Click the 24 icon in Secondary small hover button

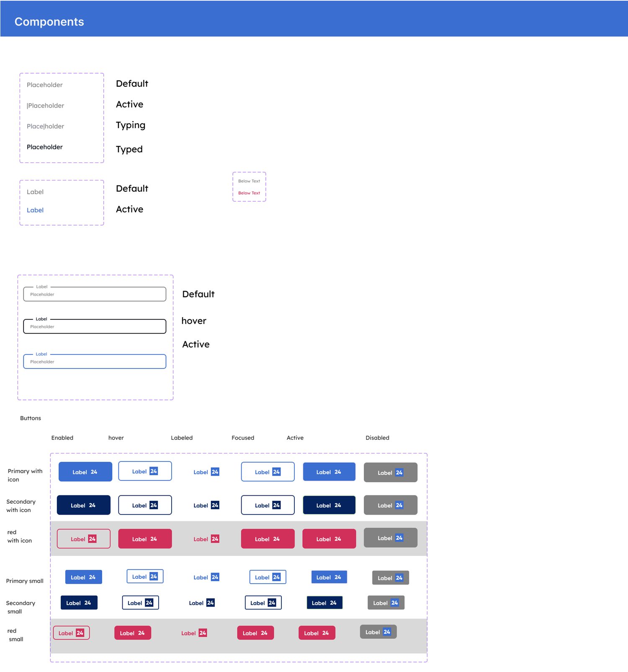[149, 602]
